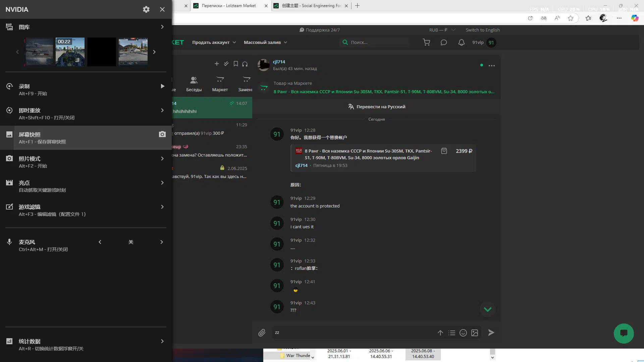Attach a file with paperclip icon
The image size is (644, 362).
(262, 333)
